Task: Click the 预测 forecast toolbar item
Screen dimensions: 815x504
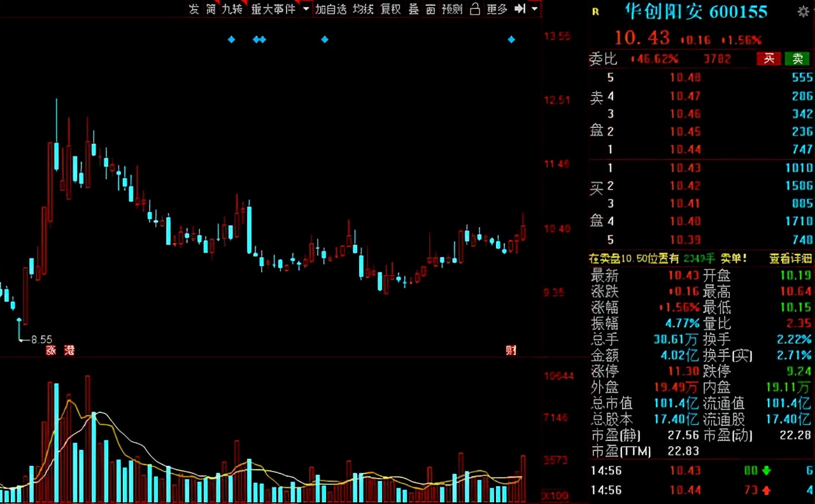Action: pos(452,9)
